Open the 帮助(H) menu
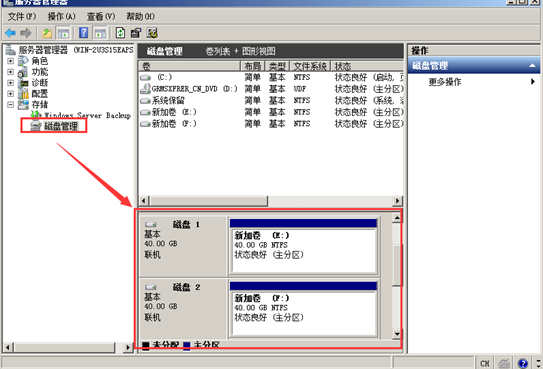The width and height of the screenshot is (543, 369). click(140, 16)
